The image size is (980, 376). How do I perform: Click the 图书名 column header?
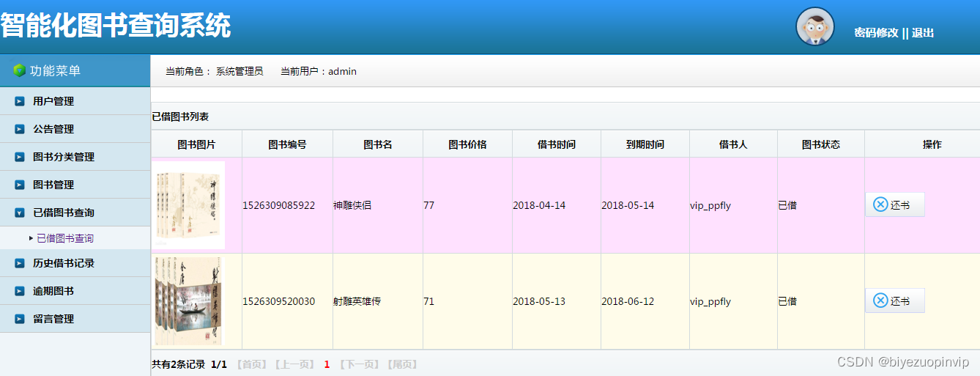point(378,144)
